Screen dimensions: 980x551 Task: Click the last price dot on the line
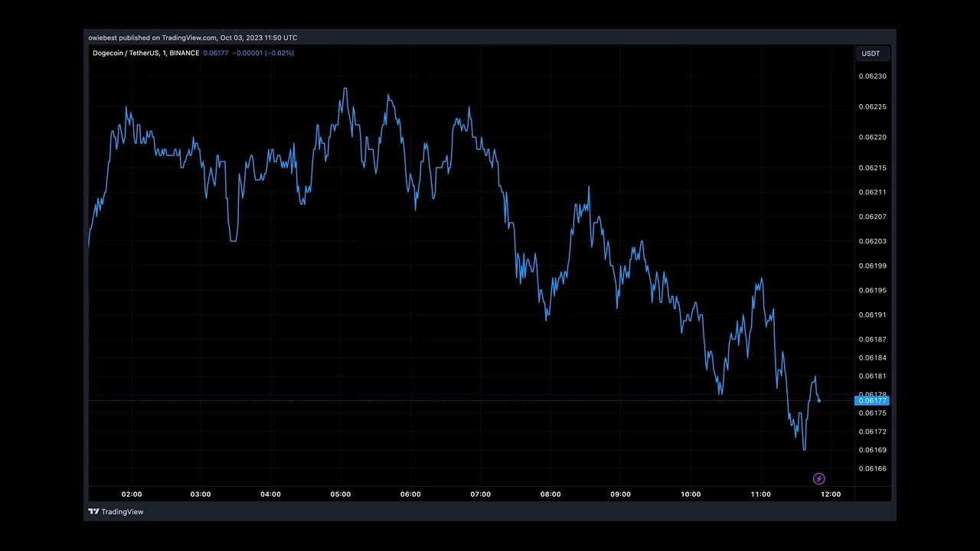(x=819, y=400)
